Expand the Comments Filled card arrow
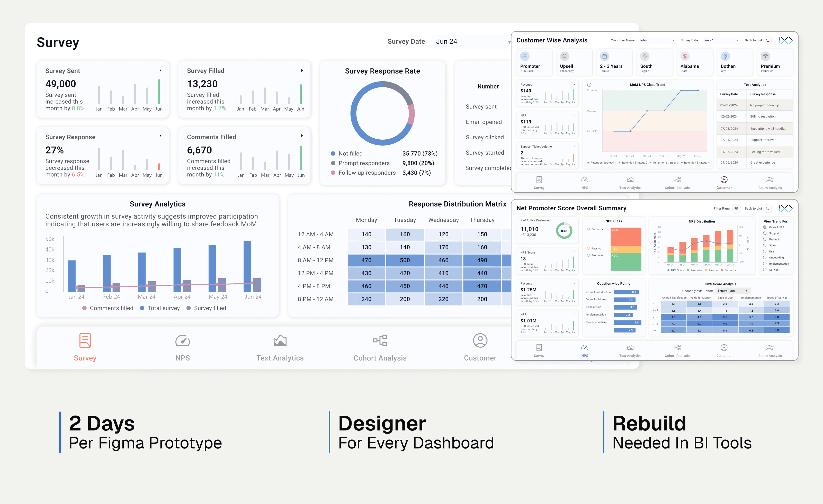 [x=302, y=136]
